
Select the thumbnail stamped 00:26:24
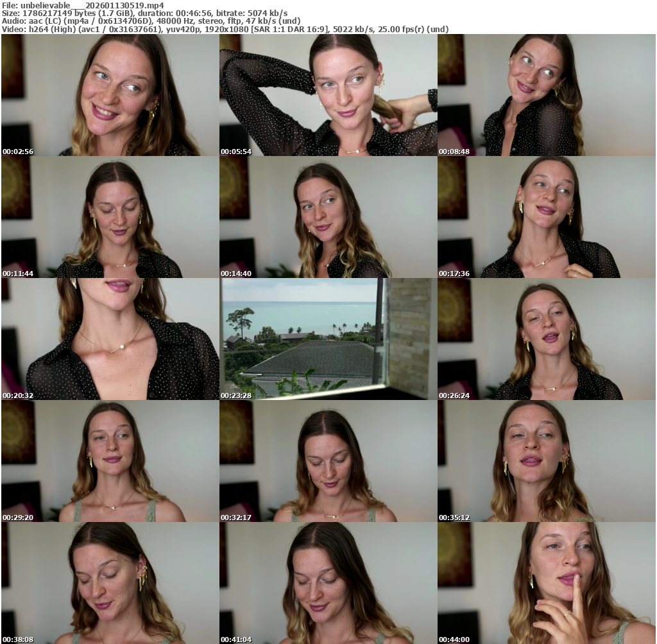[547, 339]
